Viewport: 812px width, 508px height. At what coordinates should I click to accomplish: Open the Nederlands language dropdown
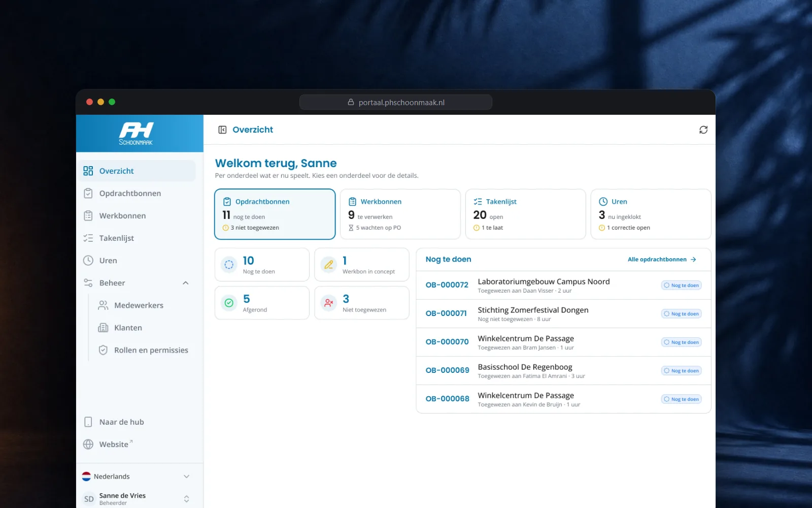click(136, 476)
